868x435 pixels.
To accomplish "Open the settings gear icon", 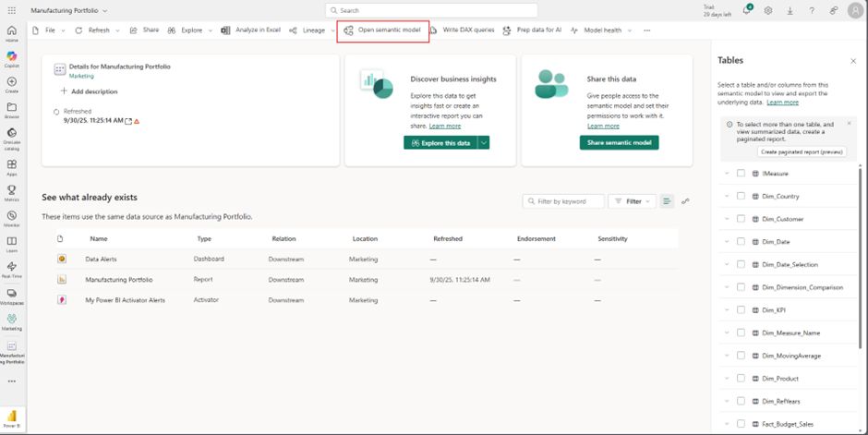I will [x=768, y=10].
